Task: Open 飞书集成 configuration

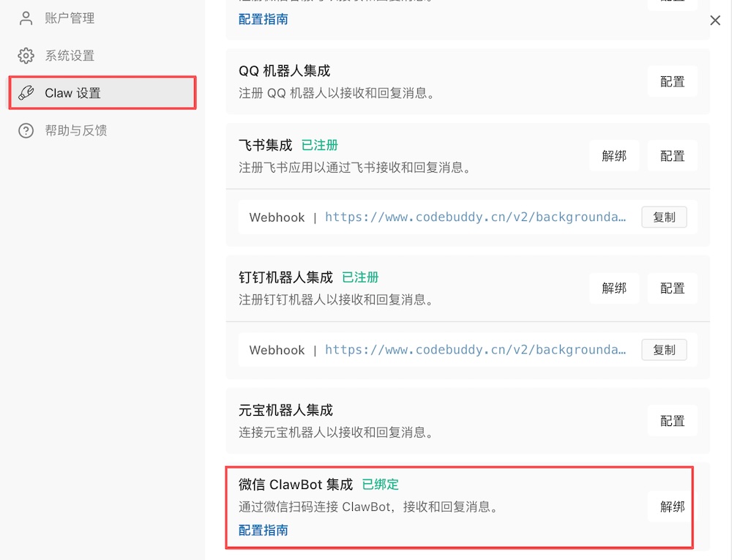Action: 671,155
